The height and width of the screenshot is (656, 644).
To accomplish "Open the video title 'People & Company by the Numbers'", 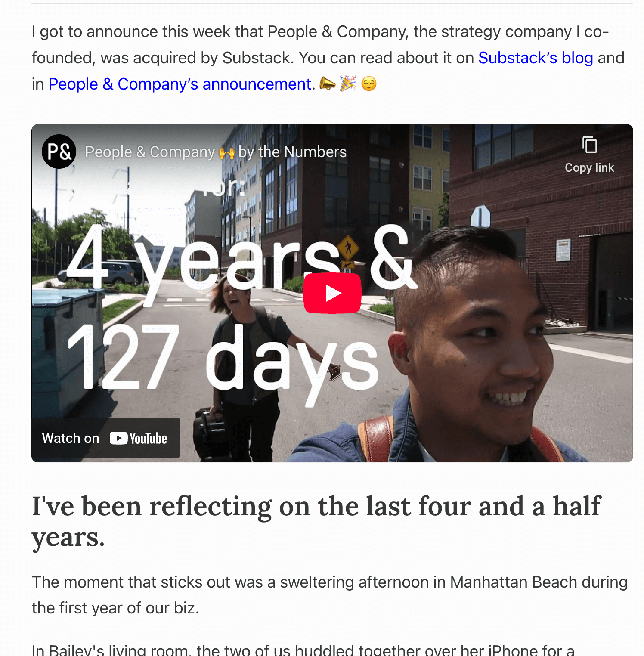I will (x=216, y=152).
